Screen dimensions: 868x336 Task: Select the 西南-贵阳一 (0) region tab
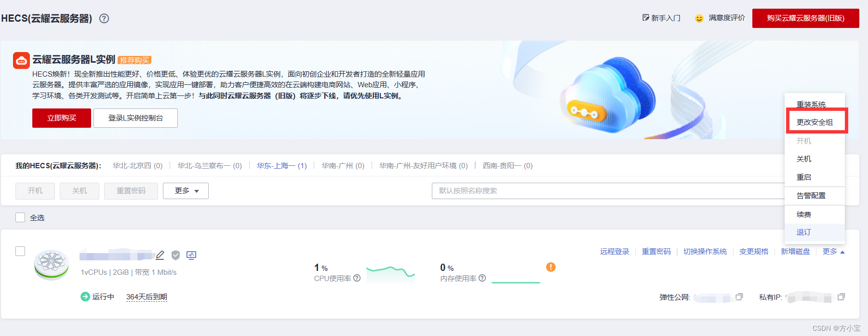[x=507, y=165]
